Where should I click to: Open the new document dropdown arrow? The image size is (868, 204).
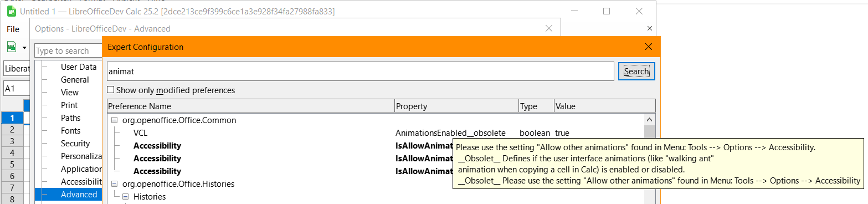click(24, 48)
